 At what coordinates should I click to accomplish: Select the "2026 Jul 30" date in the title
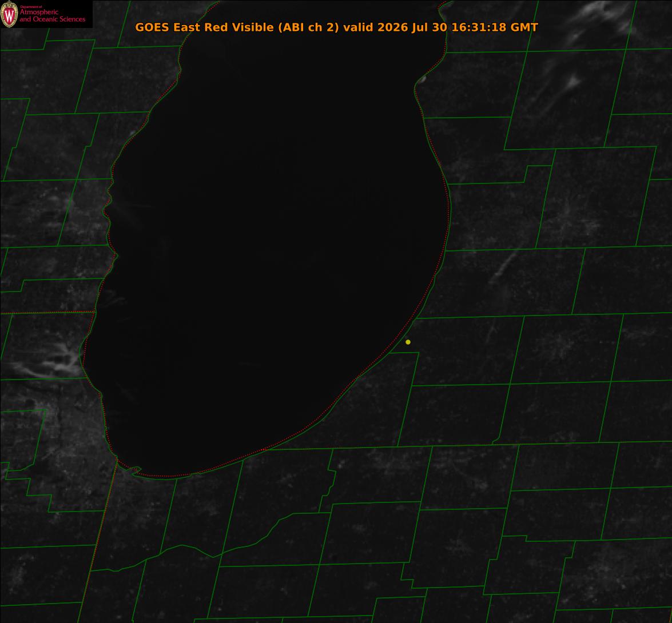pyautogui.click(x=412, y=27)
